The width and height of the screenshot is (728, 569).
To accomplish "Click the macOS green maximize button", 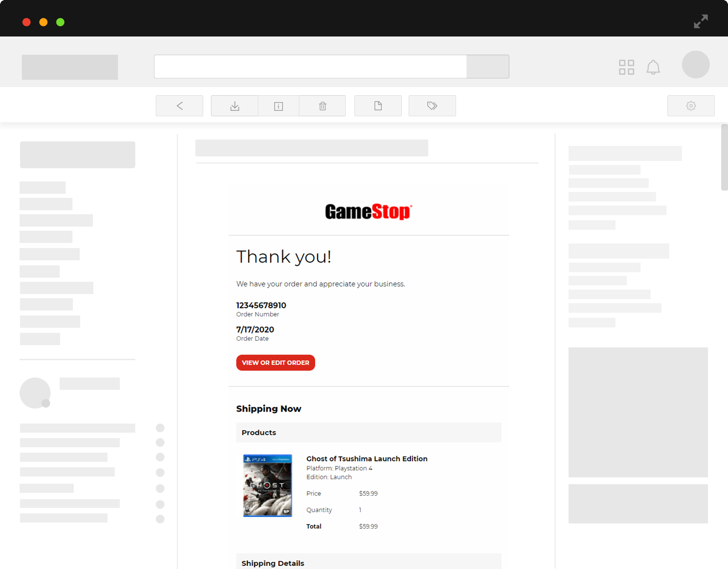I will (x=60, y=22).
